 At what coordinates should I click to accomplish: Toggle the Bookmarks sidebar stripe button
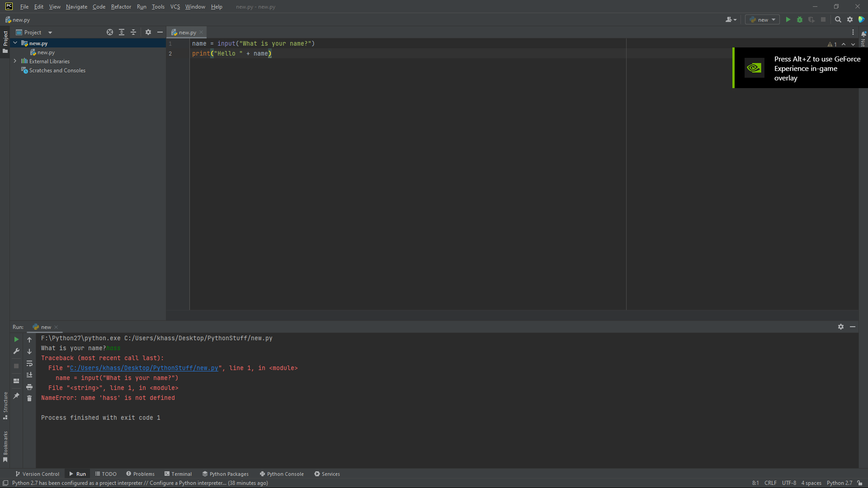[5, 446]
